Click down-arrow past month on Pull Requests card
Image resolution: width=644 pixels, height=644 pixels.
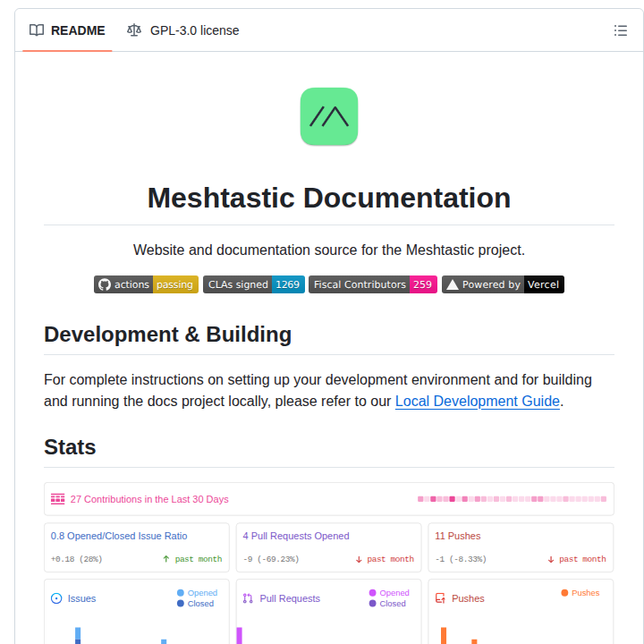[x=385, y=559]
